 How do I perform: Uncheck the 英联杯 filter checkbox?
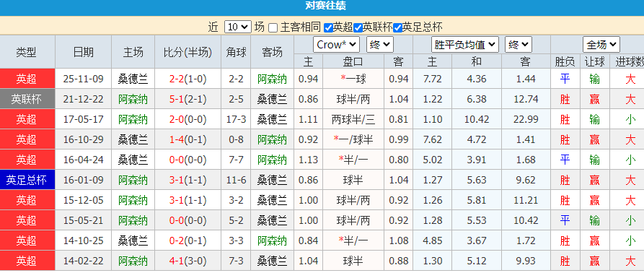(358, 28)
